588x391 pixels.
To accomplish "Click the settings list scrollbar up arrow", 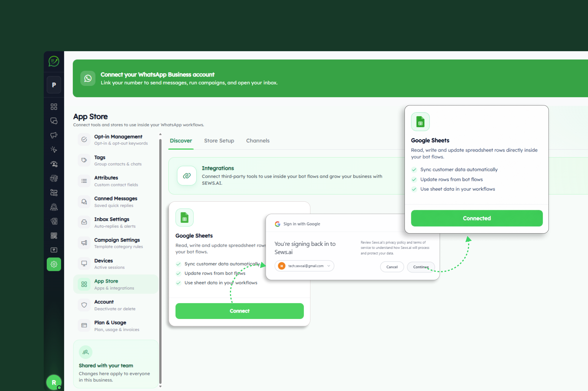I will pos(160,134).
